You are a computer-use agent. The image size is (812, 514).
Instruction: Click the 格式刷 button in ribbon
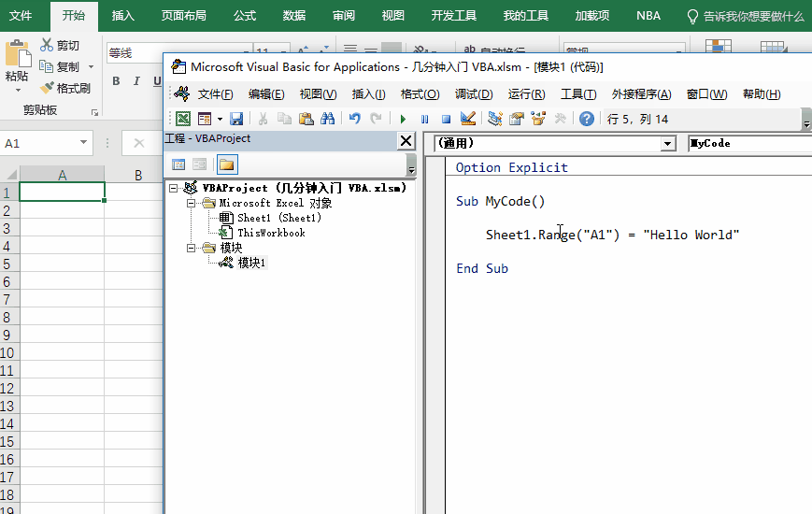click(x=66, y=88)
